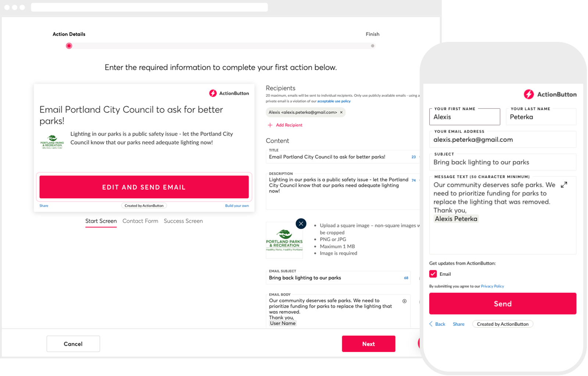
Task: Uncheck the Email updates checkbox
Action: click(x=433, y=274)
